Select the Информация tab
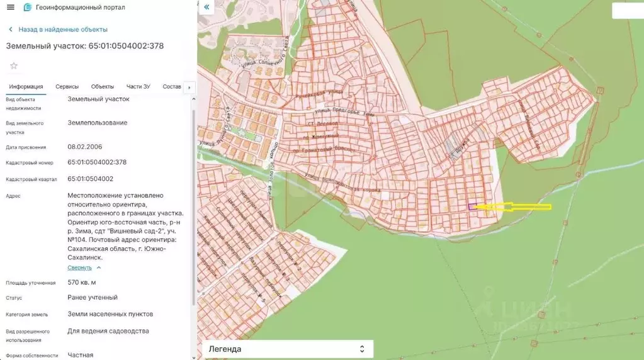Screen dimensions: 644x360 click(x=26, y=87)
